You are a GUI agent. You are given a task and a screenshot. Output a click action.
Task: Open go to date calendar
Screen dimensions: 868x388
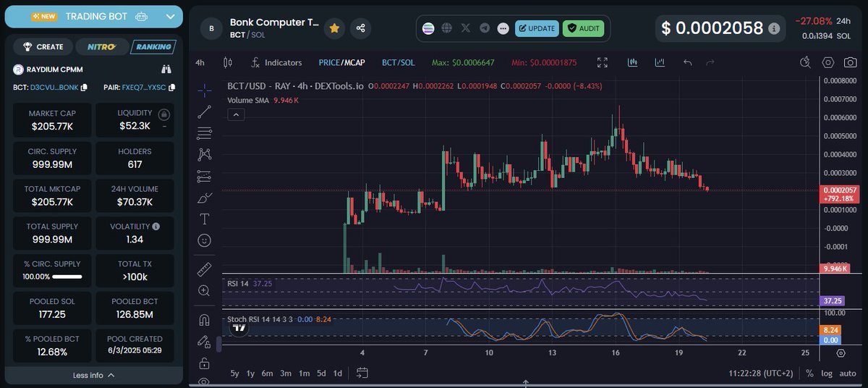pos(362,373)
